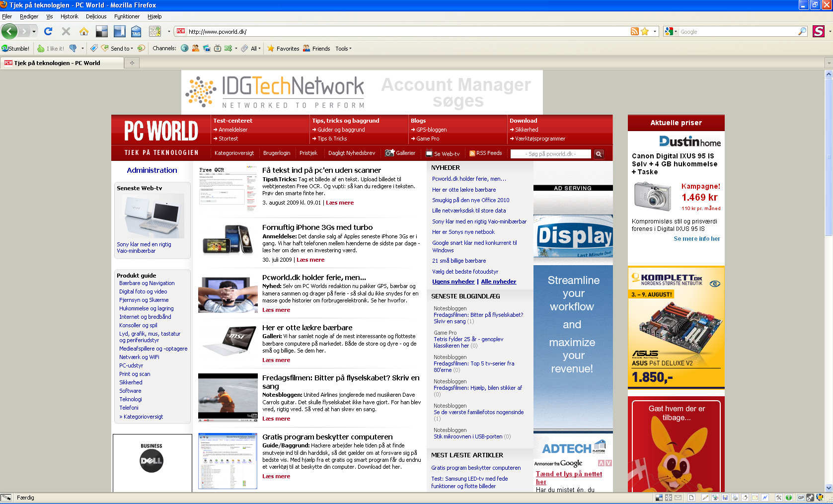Click the green shuffle arrows channel icon
Image resolution: width=833 pixels, height=504 pixels.
point(228,48)
